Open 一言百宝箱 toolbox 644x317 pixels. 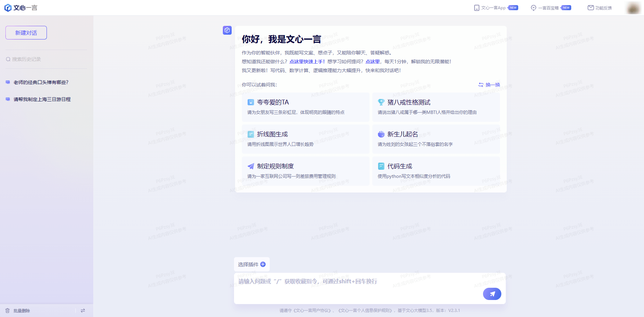[548, 8]
